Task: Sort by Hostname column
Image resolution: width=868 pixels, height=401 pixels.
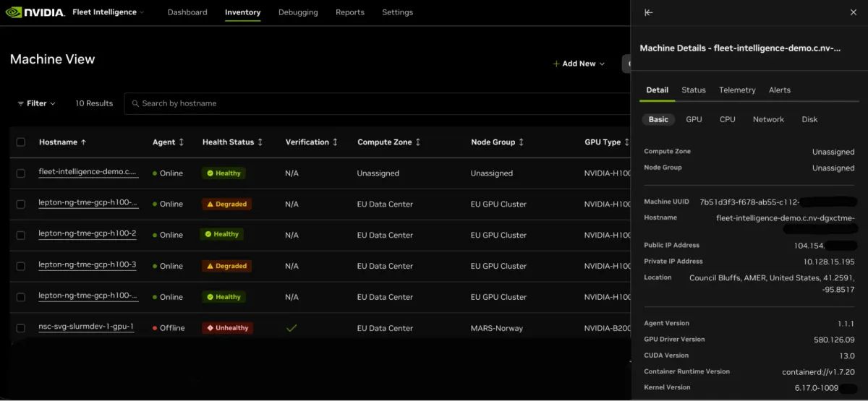Action: tap(63, 142)
